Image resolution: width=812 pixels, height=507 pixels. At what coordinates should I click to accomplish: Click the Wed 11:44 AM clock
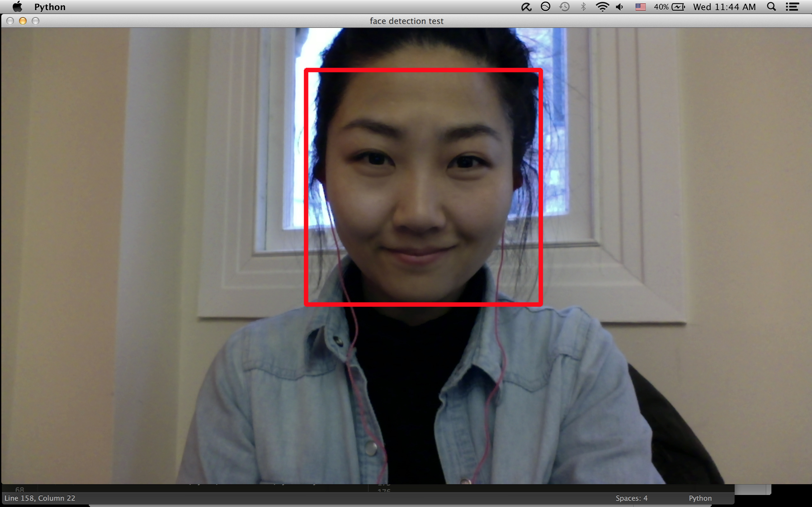click(724, 7)
